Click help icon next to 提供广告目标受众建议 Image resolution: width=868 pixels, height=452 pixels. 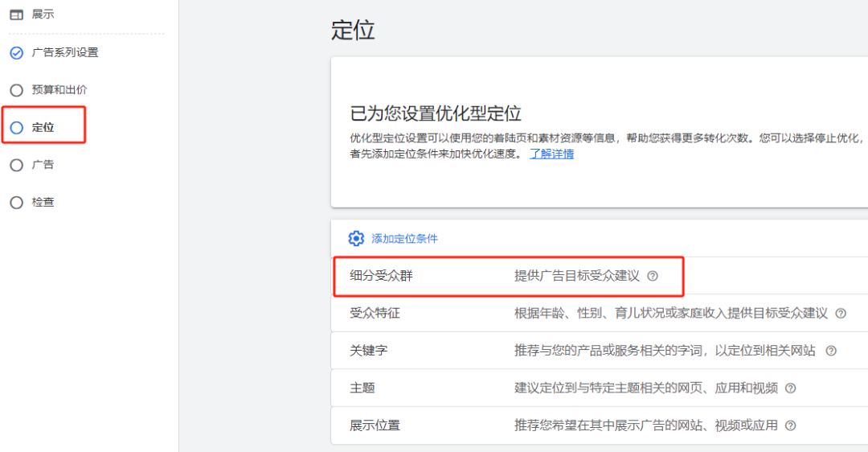(653, 276)
